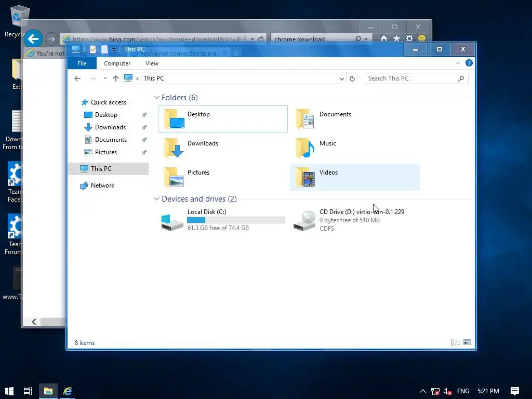Click the New folder quick access toolbar icon

tap(104, 49)
